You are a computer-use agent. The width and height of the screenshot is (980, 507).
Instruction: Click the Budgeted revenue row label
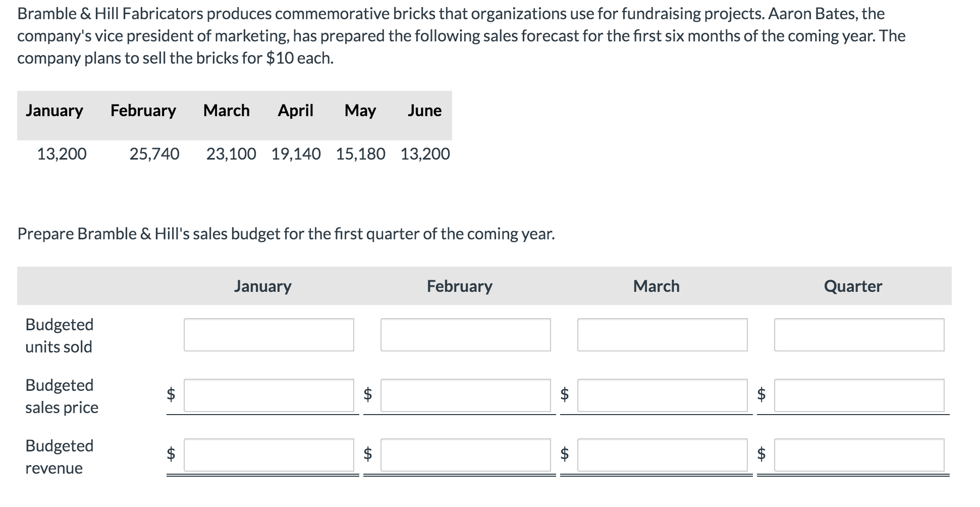coord(60,457)
